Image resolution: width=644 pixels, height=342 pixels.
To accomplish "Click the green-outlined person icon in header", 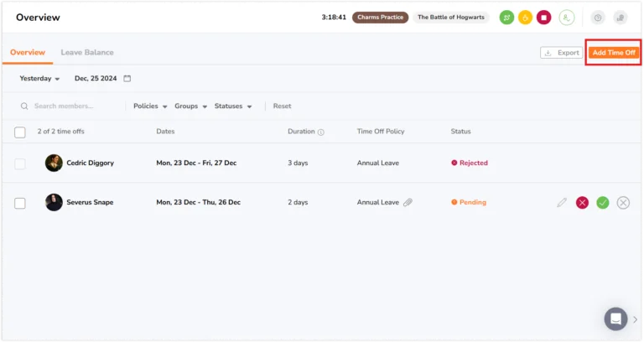I will (567, 18).
